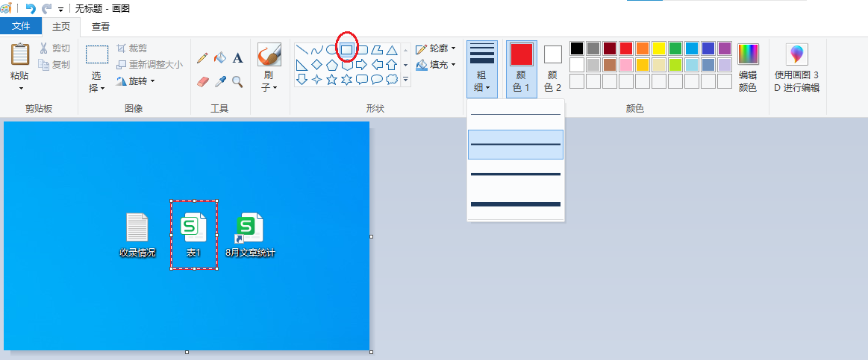Pick the orange color swatch
868x360 pixels.
tap(643, 48)
